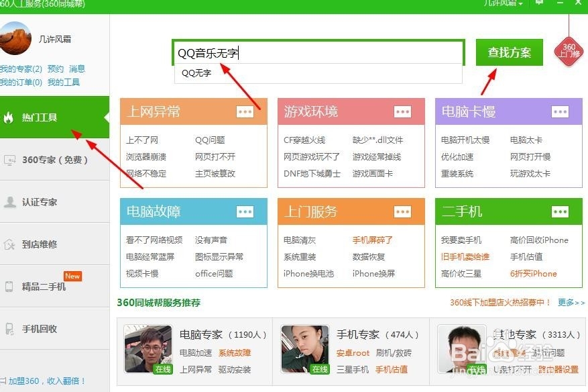This screenshot has height=392, width=588.
Task: Click the 高价回收iPhone item
Action: 539,240
